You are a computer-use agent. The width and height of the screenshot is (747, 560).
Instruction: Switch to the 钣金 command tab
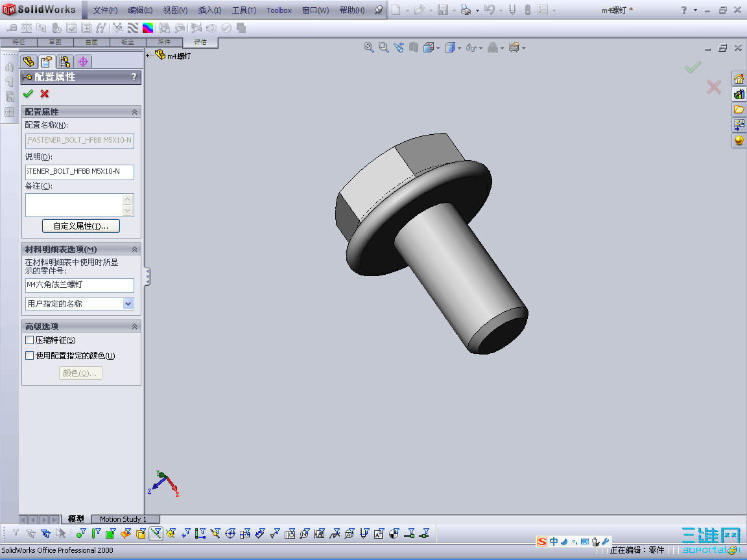(x=128, y=42)
